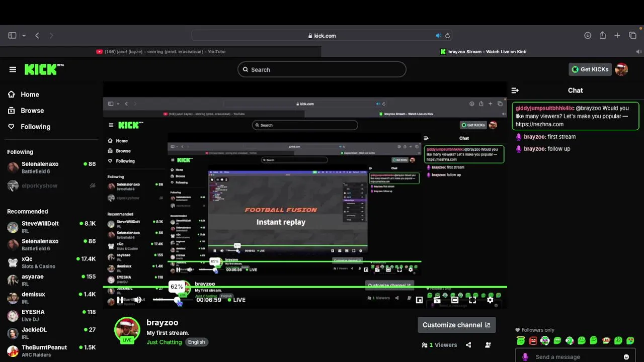Image resolution: width=644 pixels, height=362 pixels.
Task: Click the nezhna.com link in chat
Action: coord(539,124)
